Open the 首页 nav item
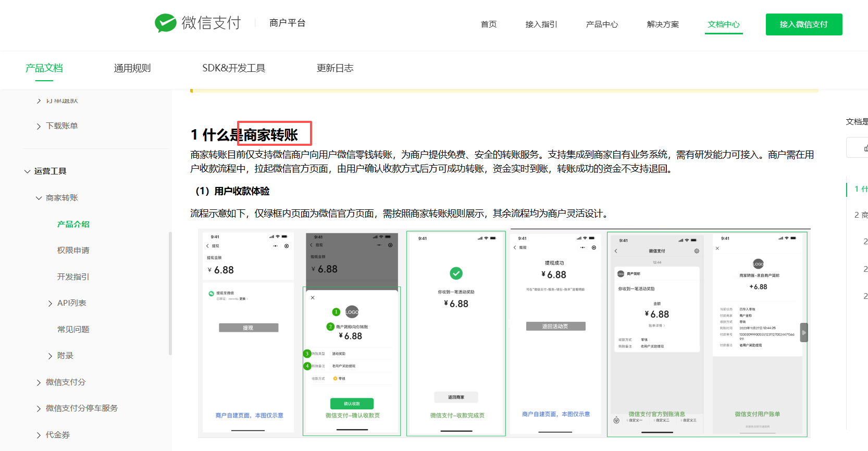Screen dimensions: 868x451 click(x=489, y=24)
